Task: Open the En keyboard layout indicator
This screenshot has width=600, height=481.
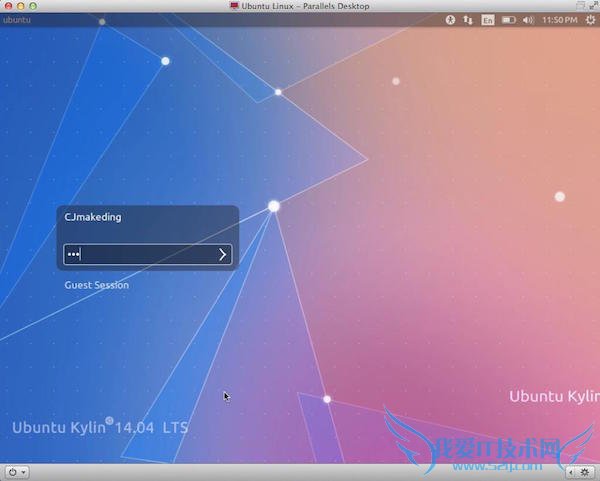Action: click(488, 20)
